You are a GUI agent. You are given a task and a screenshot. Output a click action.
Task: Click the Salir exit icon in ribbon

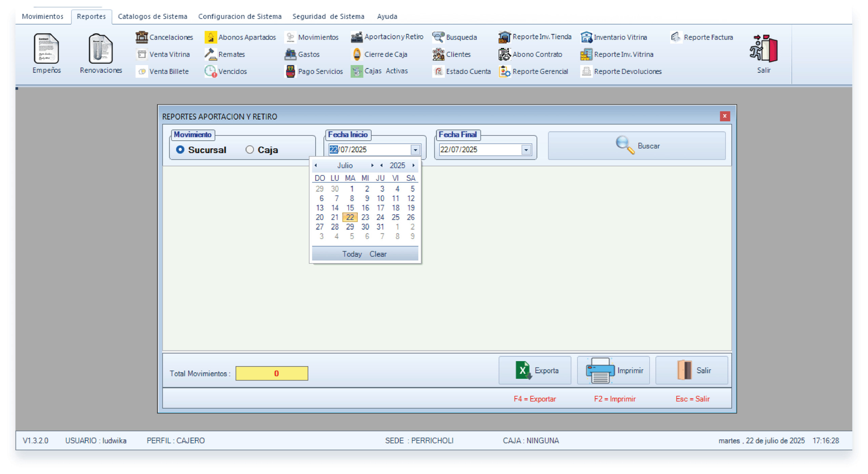coord(764,49)
